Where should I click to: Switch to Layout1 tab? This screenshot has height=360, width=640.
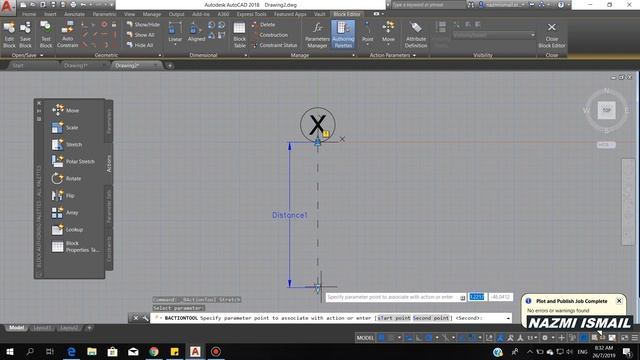tap(42, 328)
